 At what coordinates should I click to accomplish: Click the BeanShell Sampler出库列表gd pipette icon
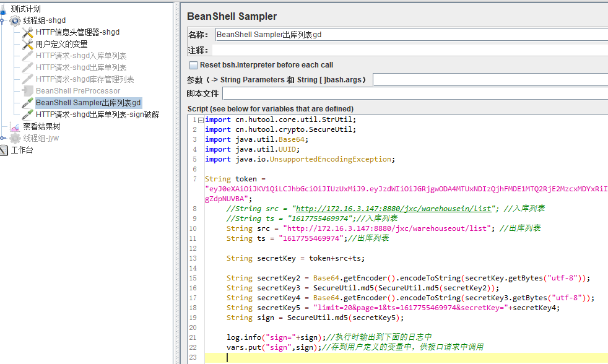click(27, 103)
